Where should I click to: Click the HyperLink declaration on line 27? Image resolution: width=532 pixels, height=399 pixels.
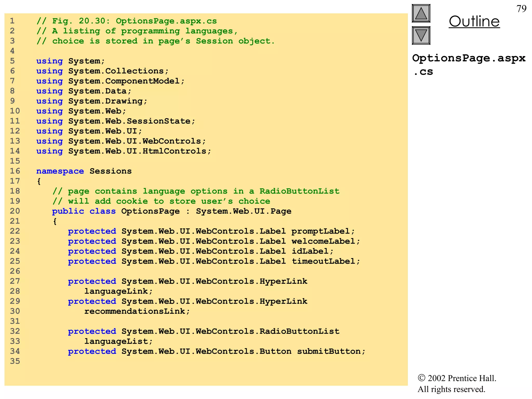(188, 281)
